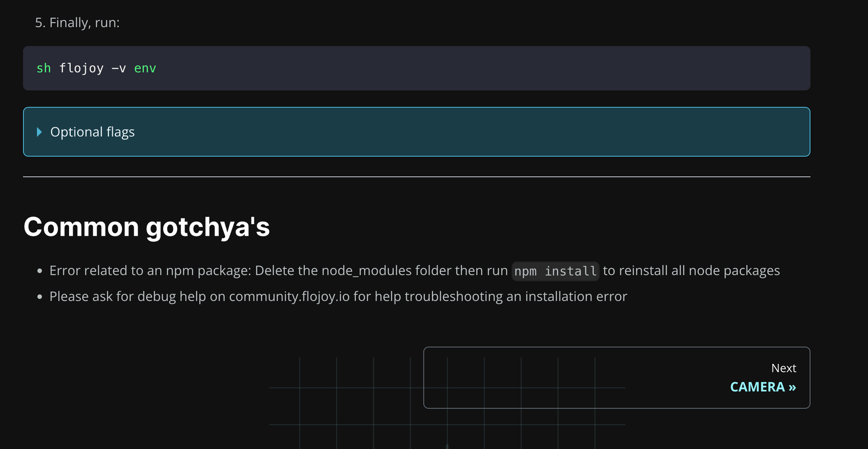The height and width of the screenshot is (449, 868).
Task: Click the disclosure triangle beside Optional flags
Action: [39, 132]
